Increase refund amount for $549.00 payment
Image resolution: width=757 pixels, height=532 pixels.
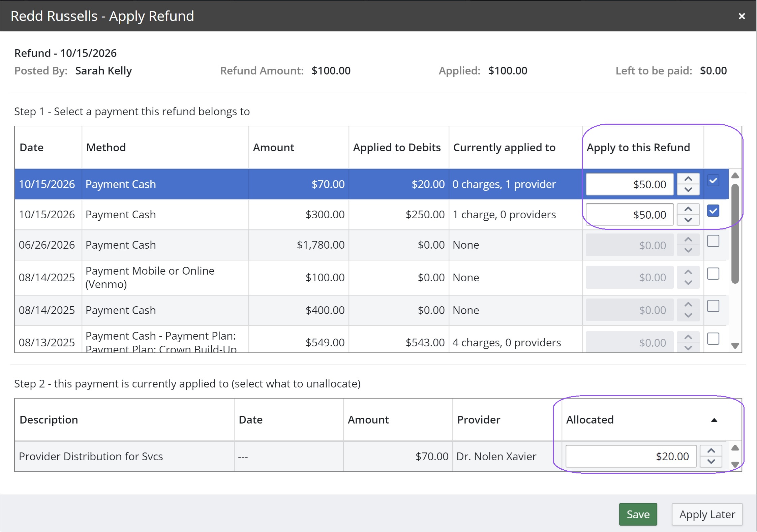point(688,337)
